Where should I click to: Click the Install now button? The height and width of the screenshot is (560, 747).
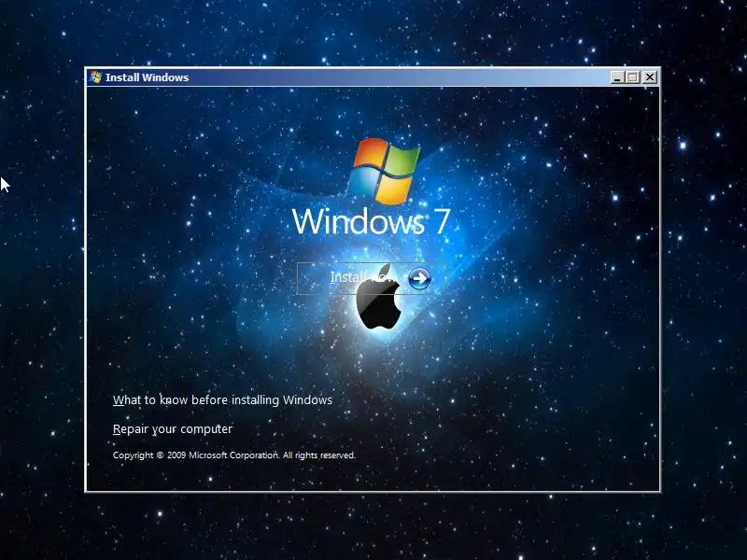(x=372, y=278)
